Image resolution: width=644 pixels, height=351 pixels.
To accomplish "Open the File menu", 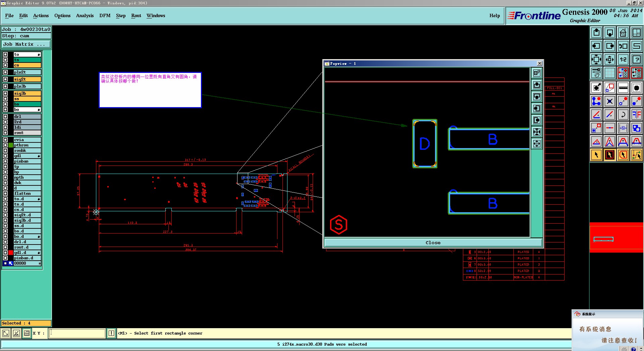I will [x=9, y=15].
